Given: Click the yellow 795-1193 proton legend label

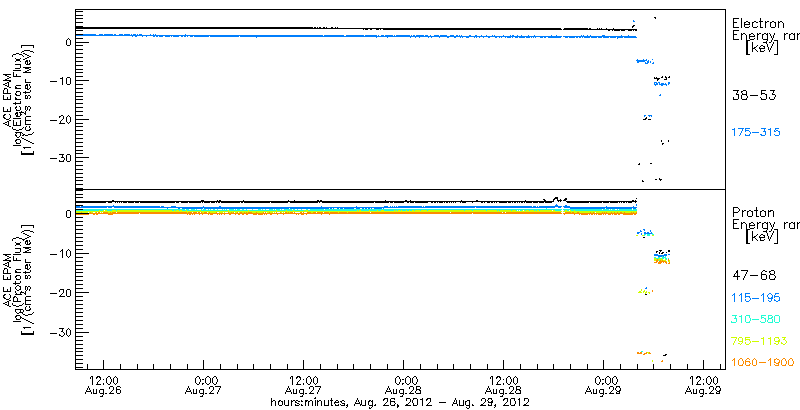Looking at the screenshot, I should pos(759,341).
